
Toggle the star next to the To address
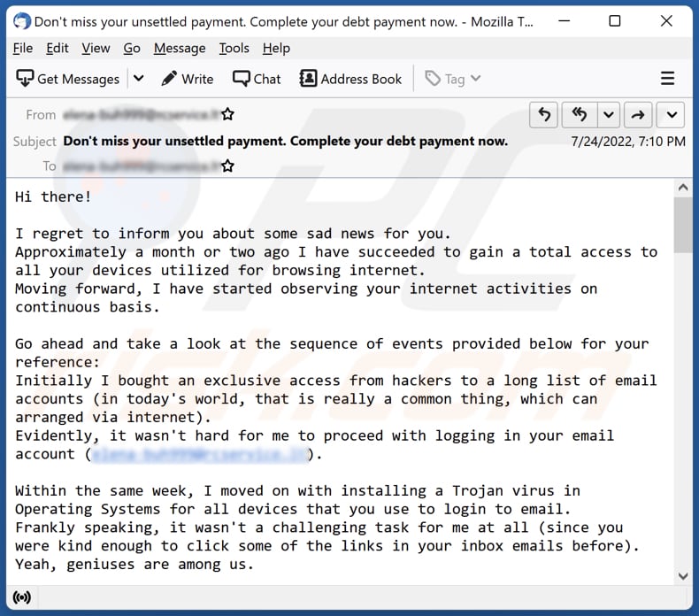(227, 166)
